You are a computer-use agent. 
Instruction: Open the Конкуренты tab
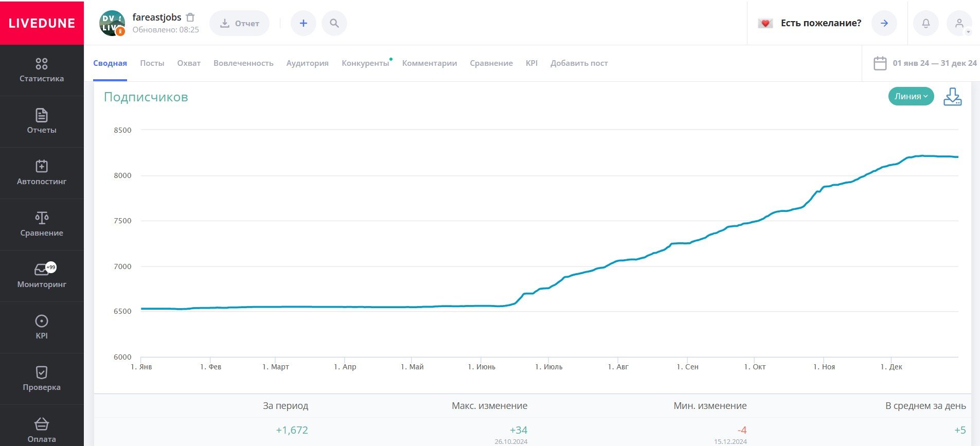(x=365, y=63)
